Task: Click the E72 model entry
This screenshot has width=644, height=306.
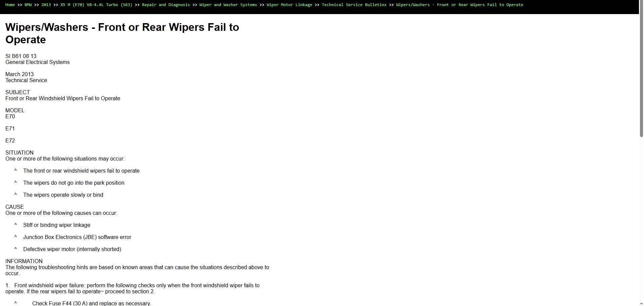Action: pyautogui.click(x=10, y=140)
